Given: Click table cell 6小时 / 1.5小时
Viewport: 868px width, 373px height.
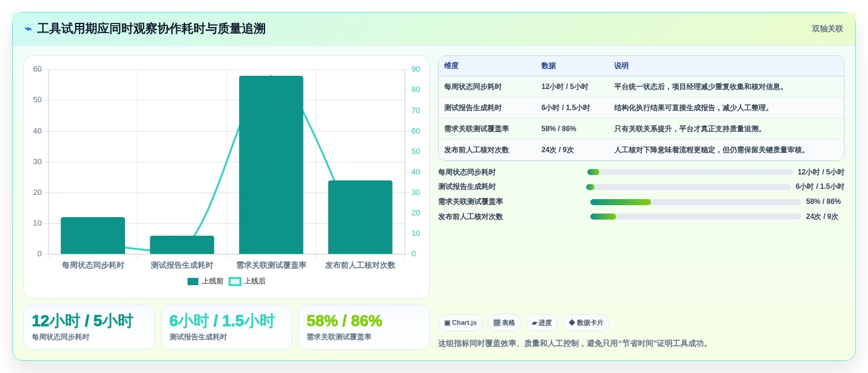Looking at the screenshot, I should point(566,108).
